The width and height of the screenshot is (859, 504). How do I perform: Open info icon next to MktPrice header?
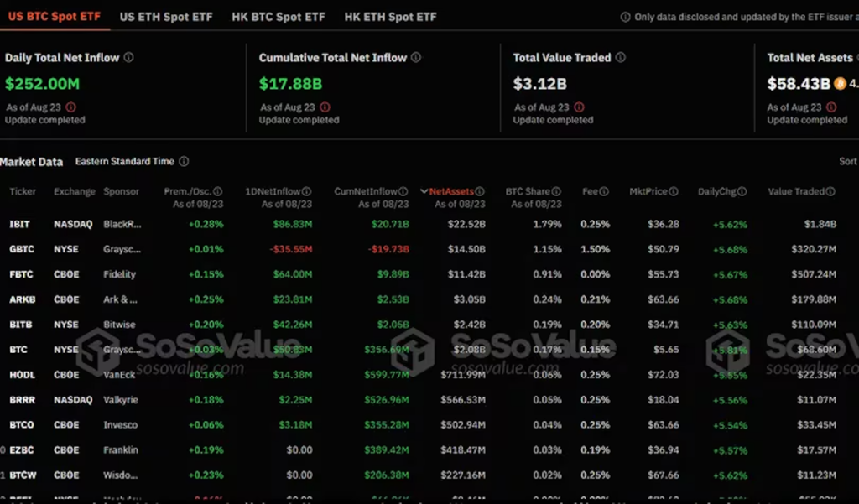674,191
